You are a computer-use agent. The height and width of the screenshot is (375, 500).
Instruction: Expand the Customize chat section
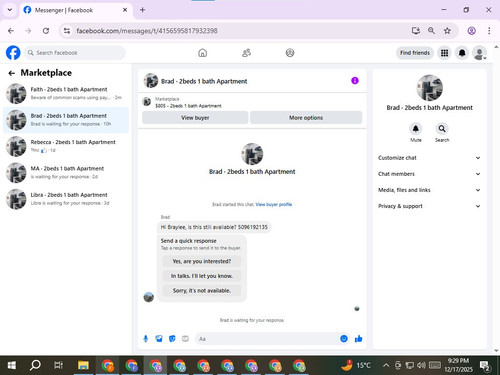(x=429, y=158)
